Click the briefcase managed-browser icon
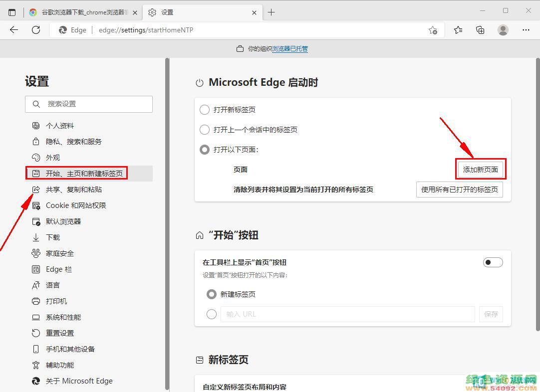The width and height of the screenshot is (540, 392). (x=240, y=49)
